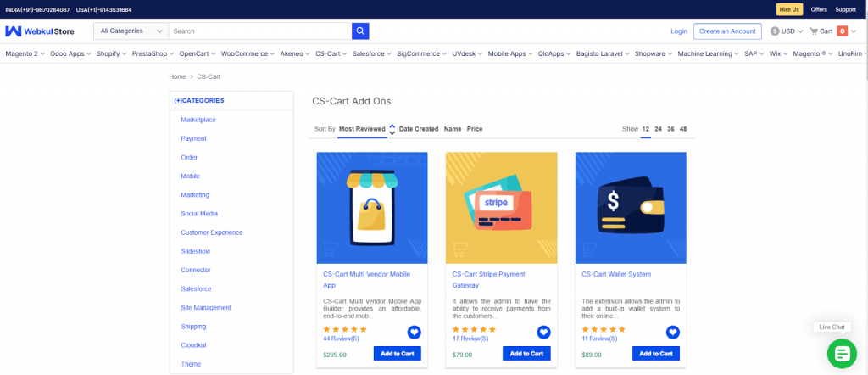Sort by Date Created

tap(419, 129)
